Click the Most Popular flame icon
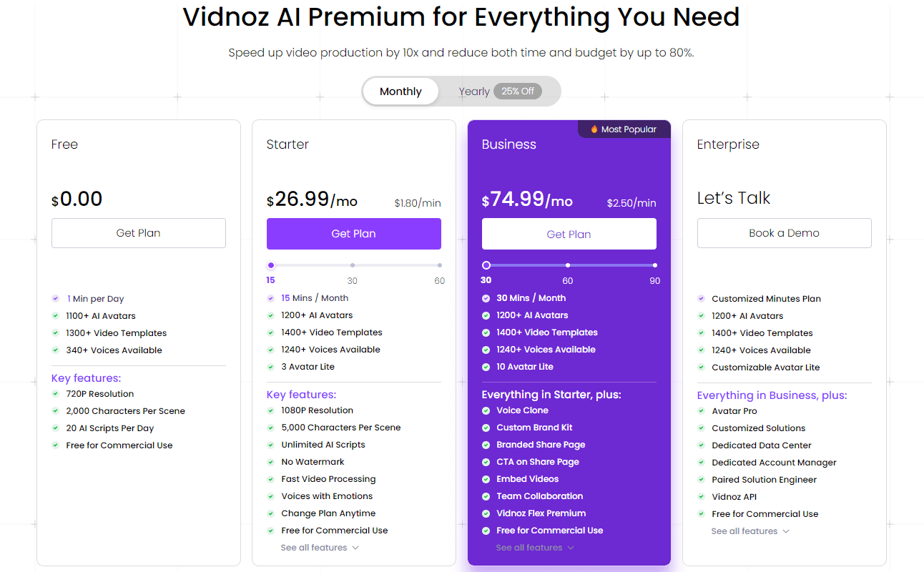924x572 pixels. coord(594,129)
